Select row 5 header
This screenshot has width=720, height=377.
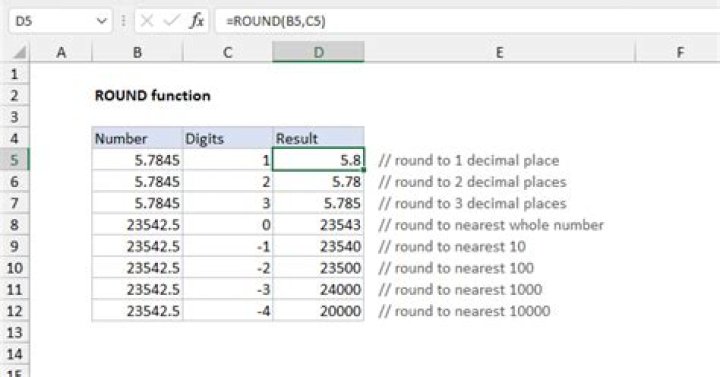click(15, 160)
